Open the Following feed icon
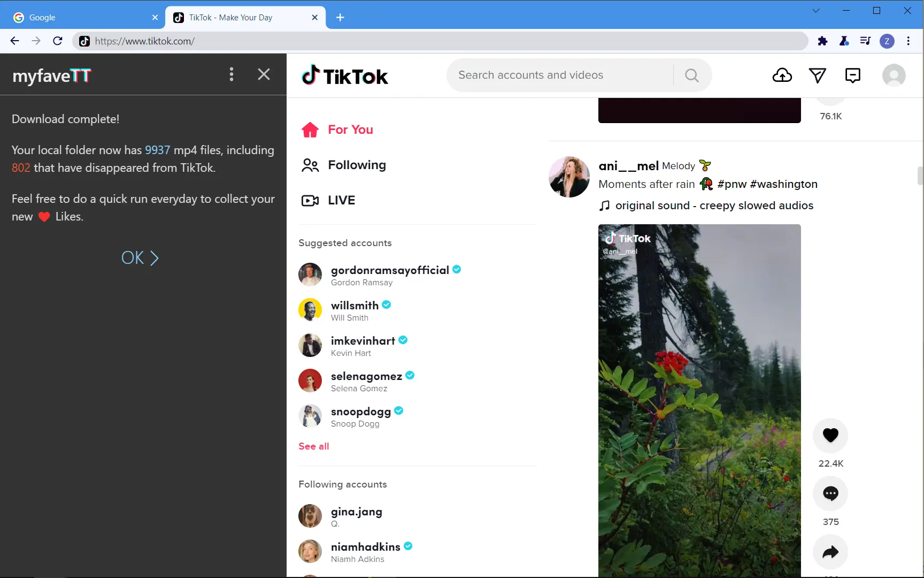Screen dimensions: 924x578 (x=310, y=165)
